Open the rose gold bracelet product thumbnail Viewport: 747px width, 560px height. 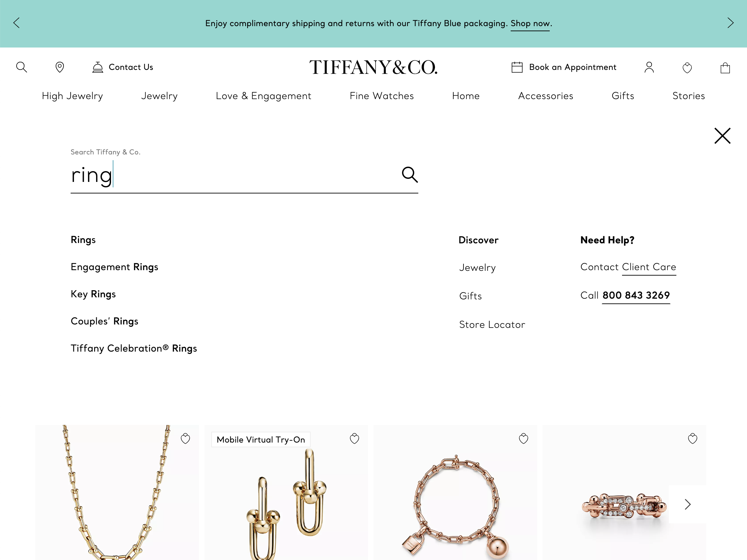point(455,492)
